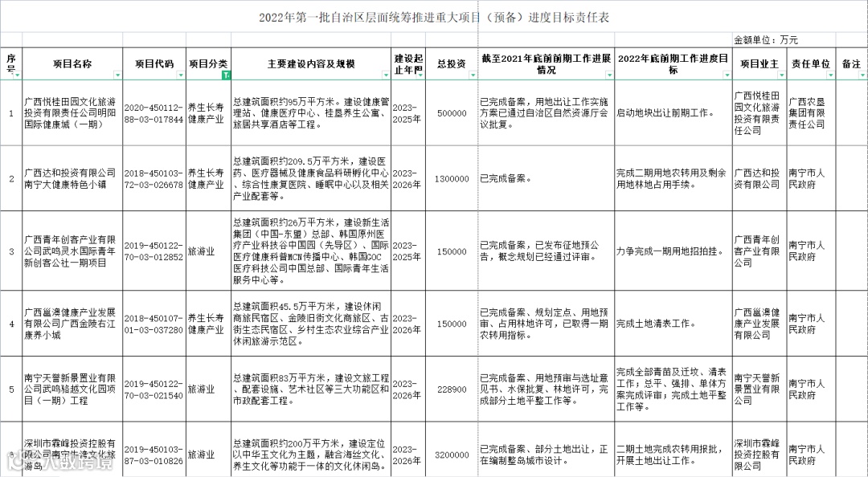This screenshot has width=868, height=477.
Task: Select project code 2020-450112-88-03-017844
Action: 154,113
